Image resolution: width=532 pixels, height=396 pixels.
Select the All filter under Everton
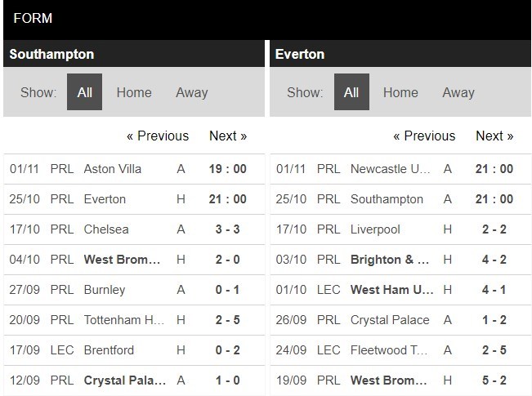click(x=351, y=92)
